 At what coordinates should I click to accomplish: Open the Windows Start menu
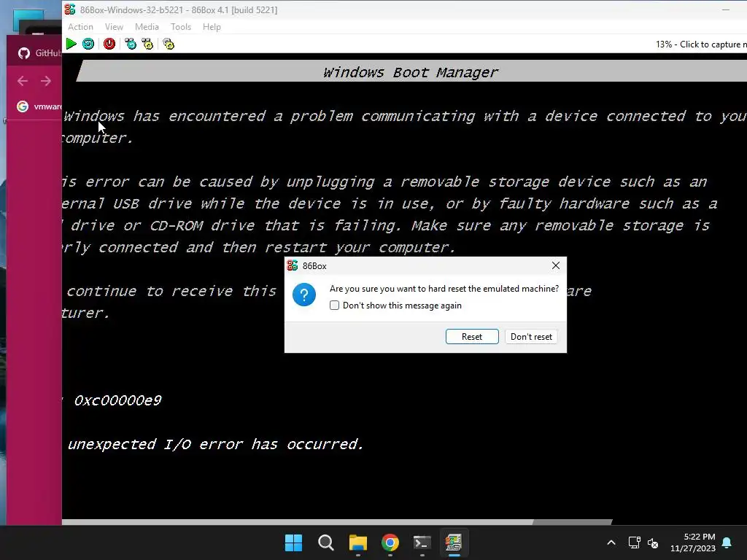(x=293, y=542)
